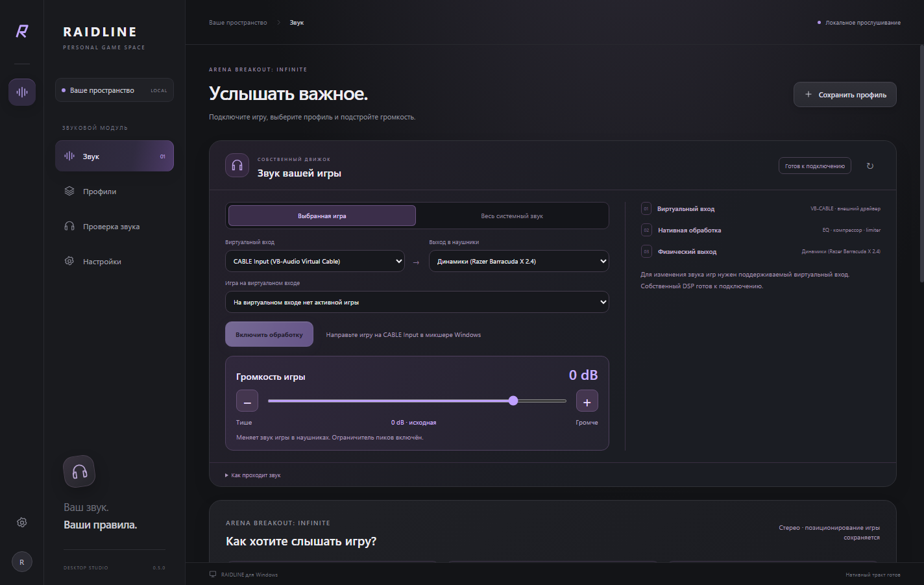Open the Выход в наушники output dropdown

pyautogui.click(x=519, y=261)
